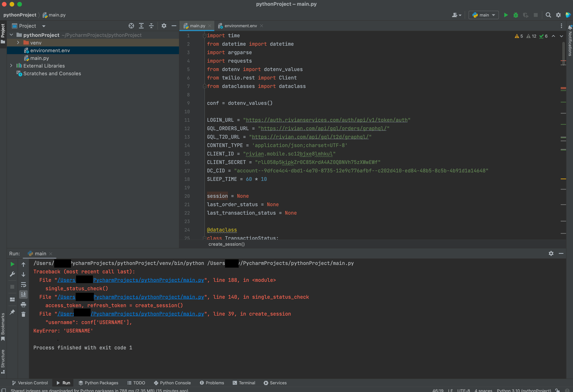Open the Terminal tool window
The image size is (573, 392).
244,383
